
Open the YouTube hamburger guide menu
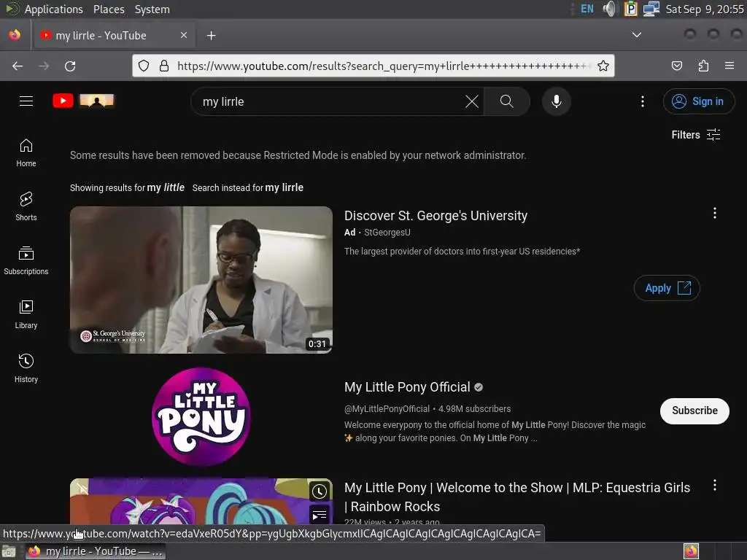coord(26,101)
